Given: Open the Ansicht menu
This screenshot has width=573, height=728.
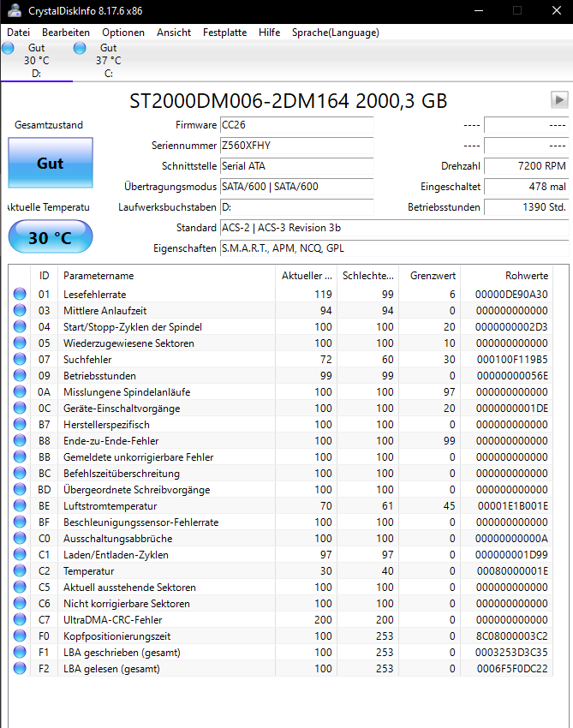Looking at the screenshot, I should coord(174,33).
